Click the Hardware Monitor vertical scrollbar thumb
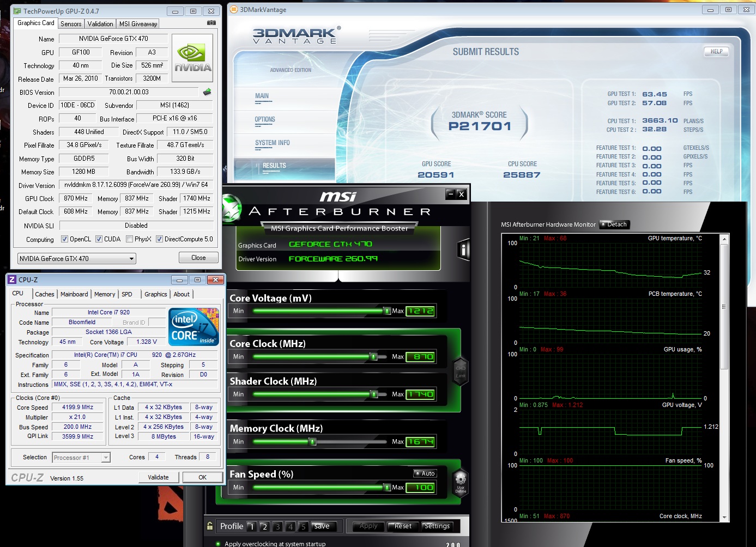This screenshot has height=547, width=756. coord(724,307)
